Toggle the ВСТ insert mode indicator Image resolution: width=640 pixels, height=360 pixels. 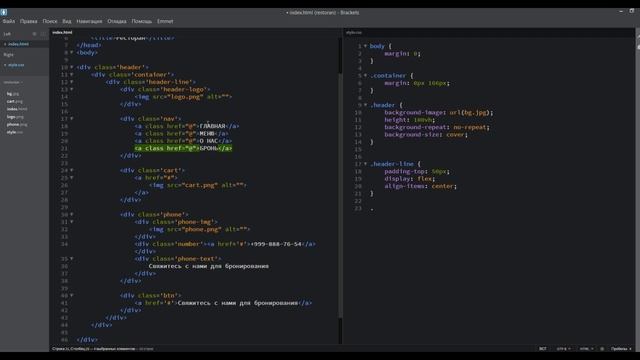542,349
